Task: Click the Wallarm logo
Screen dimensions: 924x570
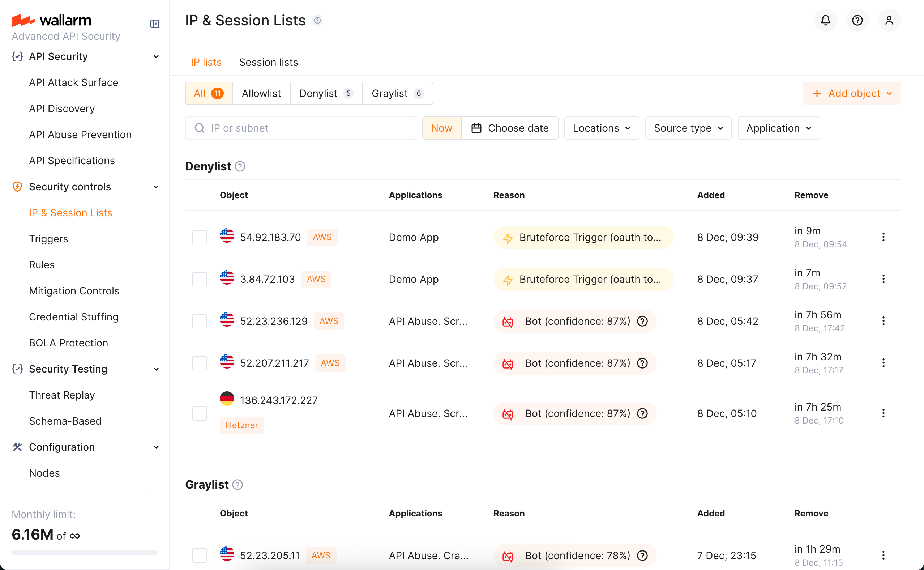Action: 51,20
